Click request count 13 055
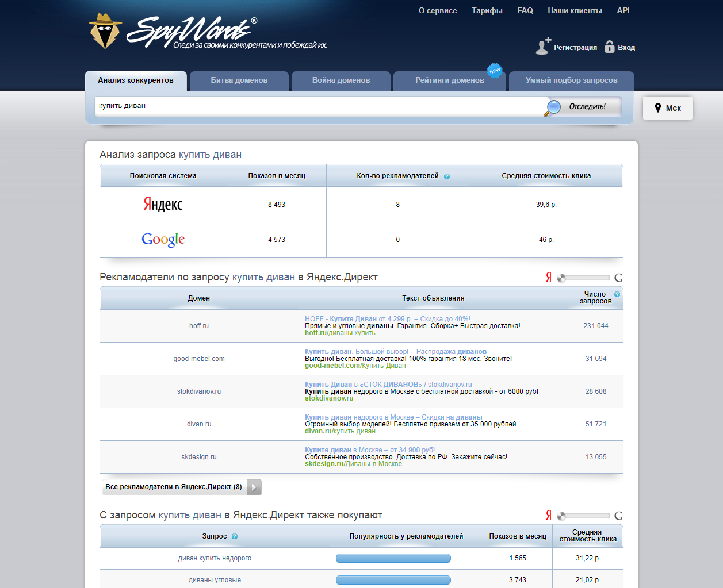 coord(596,457)
